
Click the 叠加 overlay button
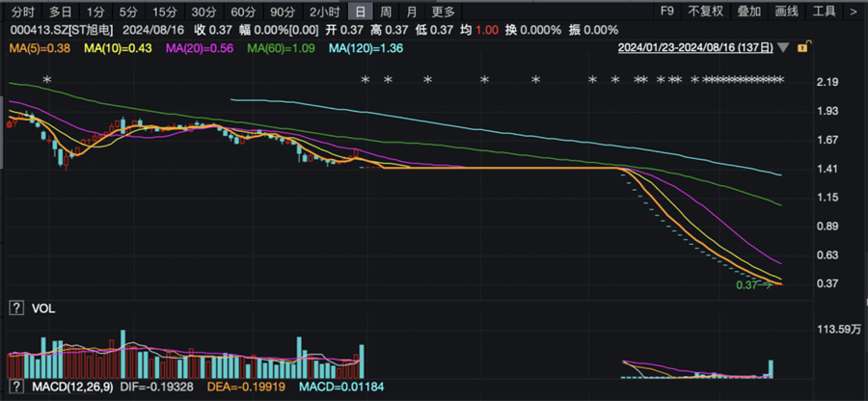pyautogui.click(x=749, y=11)
